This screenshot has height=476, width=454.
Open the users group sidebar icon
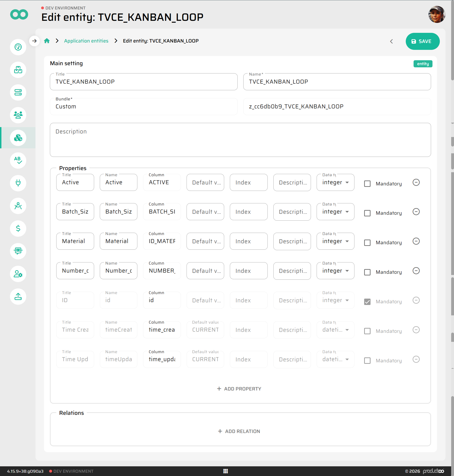18,115
